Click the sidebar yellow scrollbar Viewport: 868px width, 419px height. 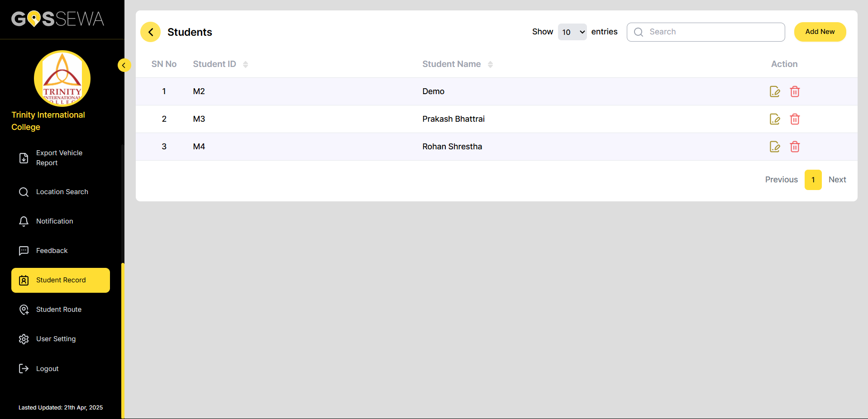click(123, 340)
